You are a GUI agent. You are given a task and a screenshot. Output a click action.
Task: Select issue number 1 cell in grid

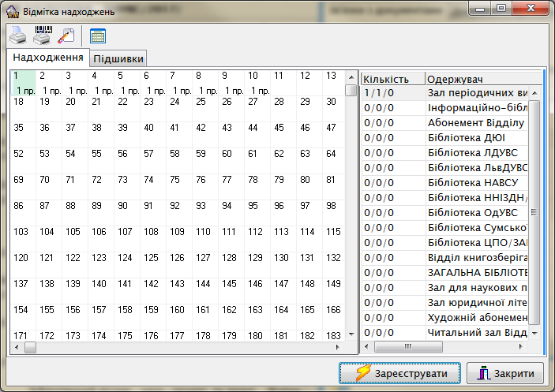pos(22,83)
